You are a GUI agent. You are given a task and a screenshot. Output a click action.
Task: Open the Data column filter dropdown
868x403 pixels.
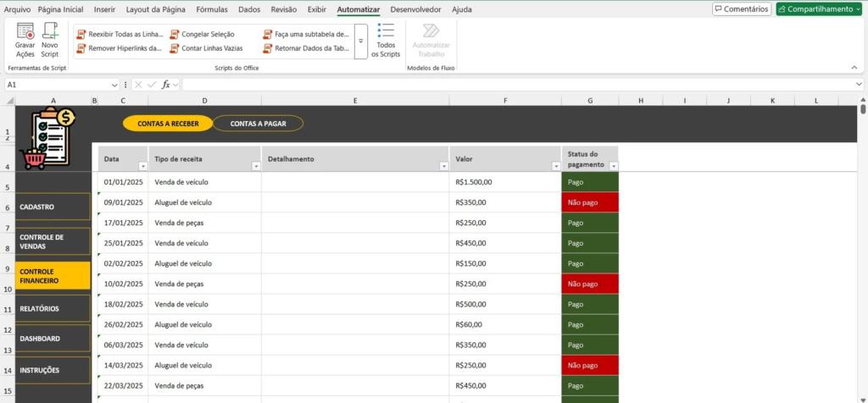click(142, 166)
